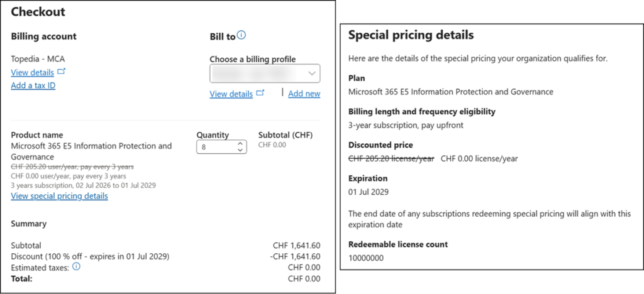Click the Special pricing details heading
This screenshot has height=294, width=644.
(411, 35)
